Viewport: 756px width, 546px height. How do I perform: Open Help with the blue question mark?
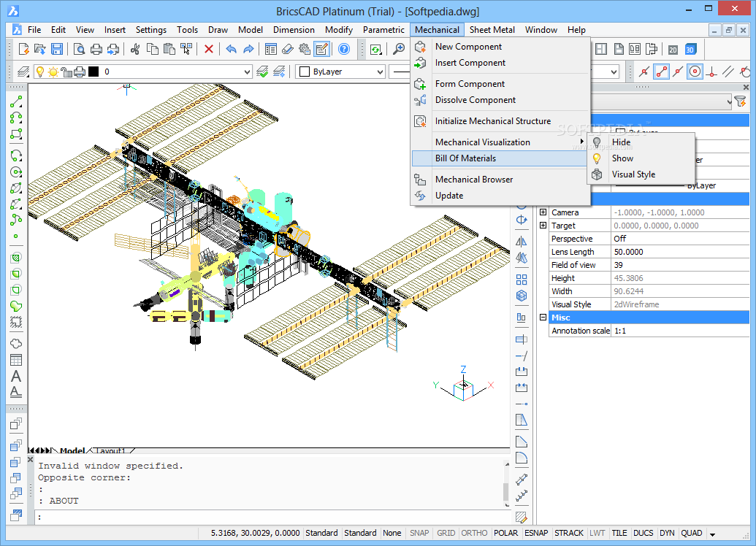tap(344, 49)
